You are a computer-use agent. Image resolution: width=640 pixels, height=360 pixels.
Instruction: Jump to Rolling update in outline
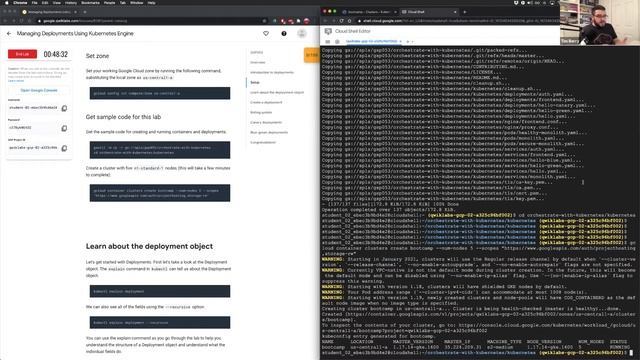pos(261,112)
